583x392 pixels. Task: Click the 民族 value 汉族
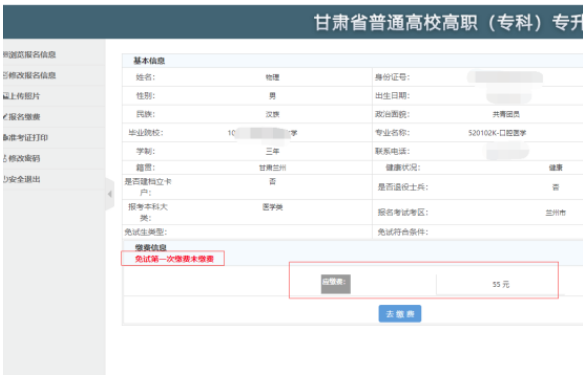pos(273,115)
